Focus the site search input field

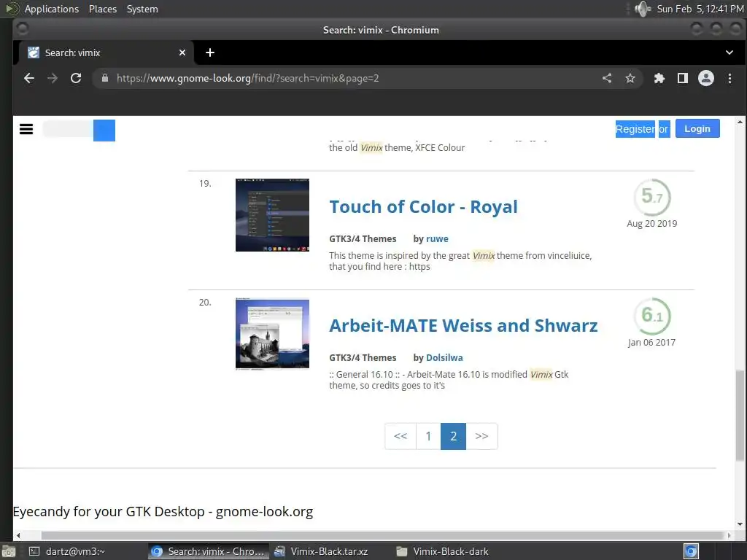68,129
